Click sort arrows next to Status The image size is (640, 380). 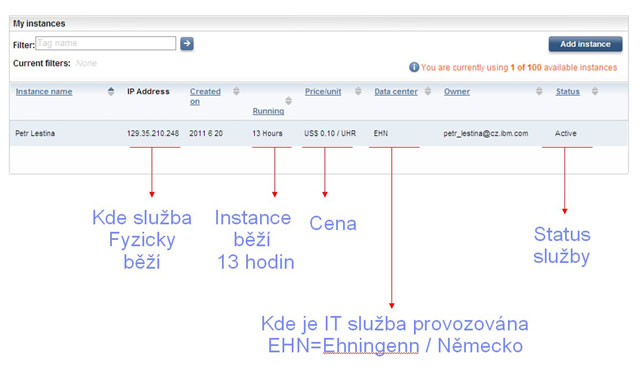pos(595,91)
